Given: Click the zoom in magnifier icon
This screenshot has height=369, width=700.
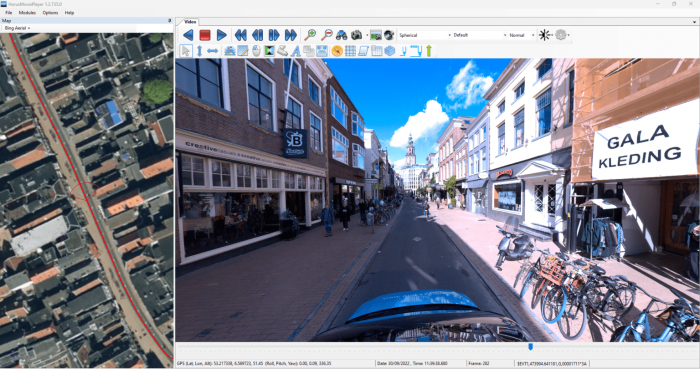Looking at the screenshot, I should [x=310, y=35].
